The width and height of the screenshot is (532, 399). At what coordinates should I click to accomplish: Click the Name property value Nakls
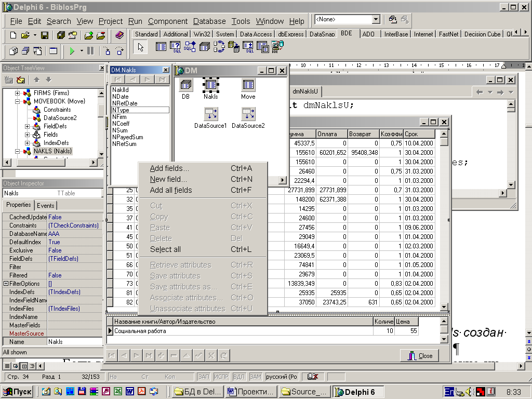pyautogui.click(x=75, y=342)
